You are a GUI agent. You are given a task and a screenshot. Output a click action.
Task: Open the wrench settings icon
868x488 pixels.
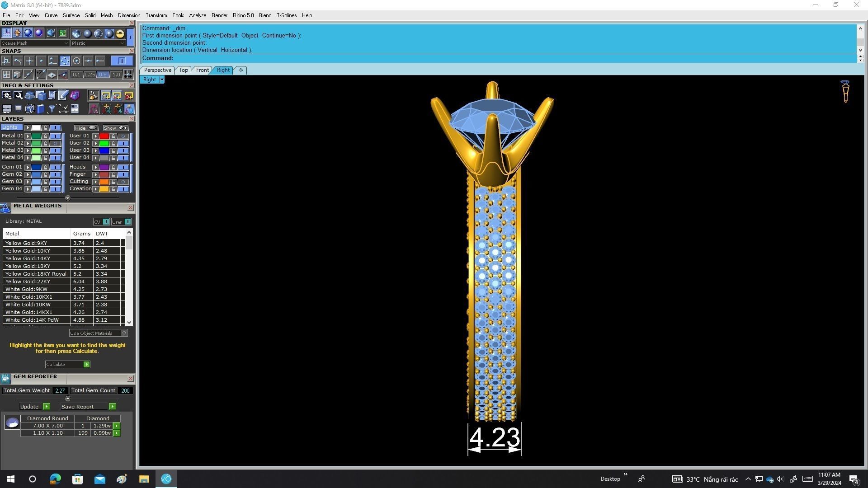[18, 95]
